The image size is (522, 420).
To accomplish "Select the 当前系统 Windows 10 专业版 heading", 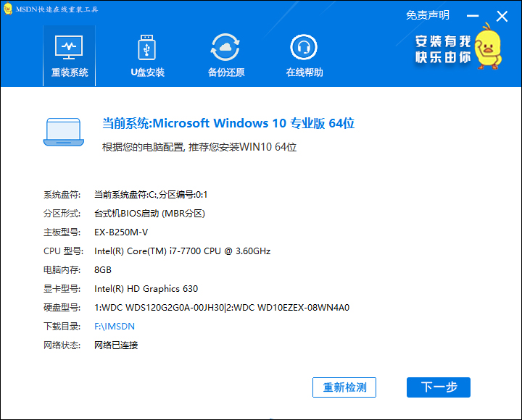I will [x=228, y=123].
